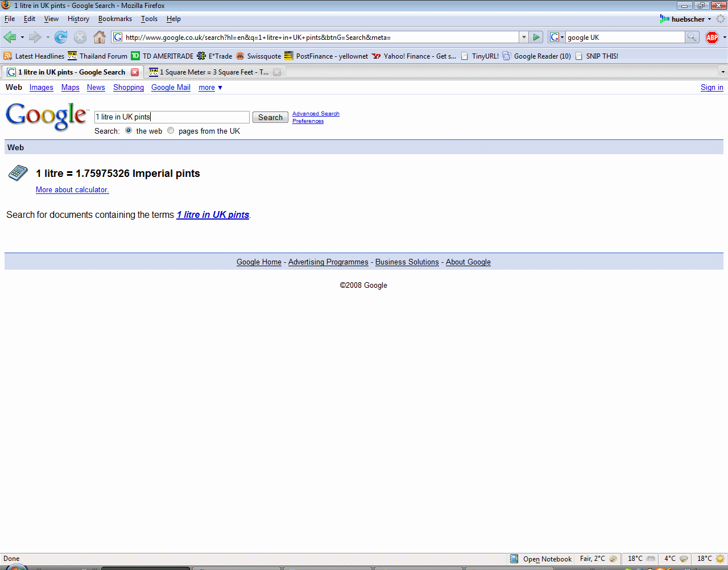The width and height of the screenshot is (728, 570).
Task: Click the SNIP THIS! bookmarklet
Action: (597, 56)
